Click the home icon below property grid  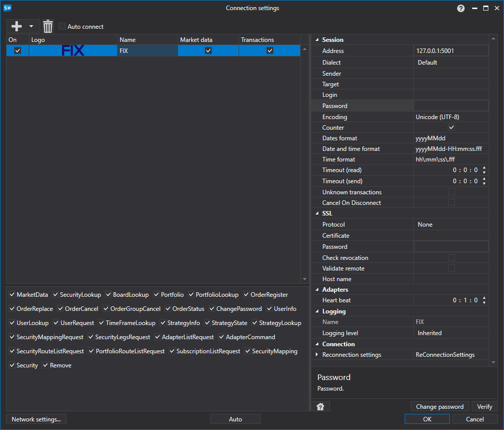click(x=320, y=407)
